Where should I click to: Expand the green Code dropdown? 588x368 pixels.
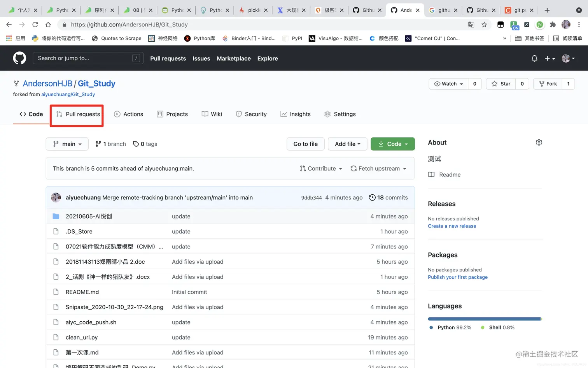393,144
